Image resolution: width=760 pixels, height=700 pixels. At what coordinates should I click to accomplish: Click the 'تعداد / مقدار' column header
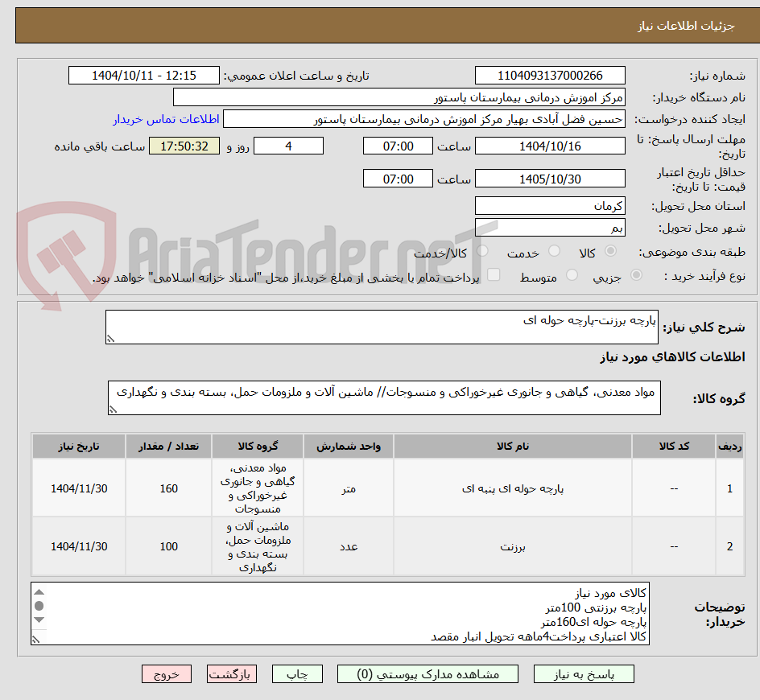pyautogui.click(x=169, y=447)
